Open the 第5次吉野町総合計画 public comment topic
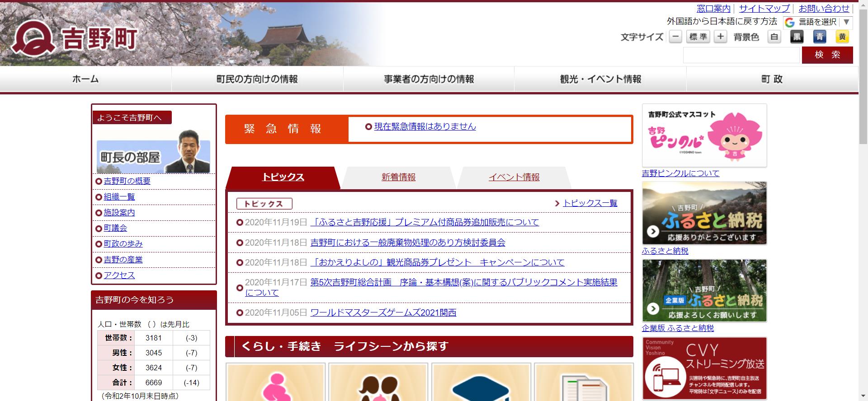 coord(431,288)
